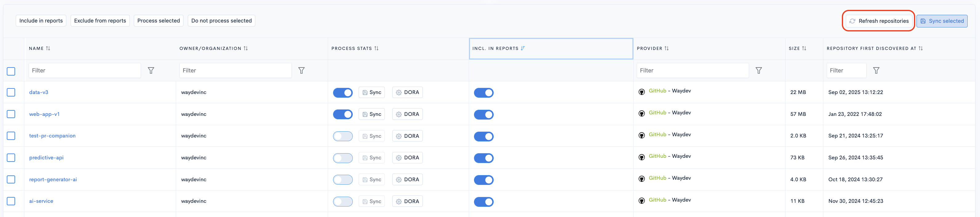Click the Refresh repositories button
This screenshot has height=217, width=980.
879,21
